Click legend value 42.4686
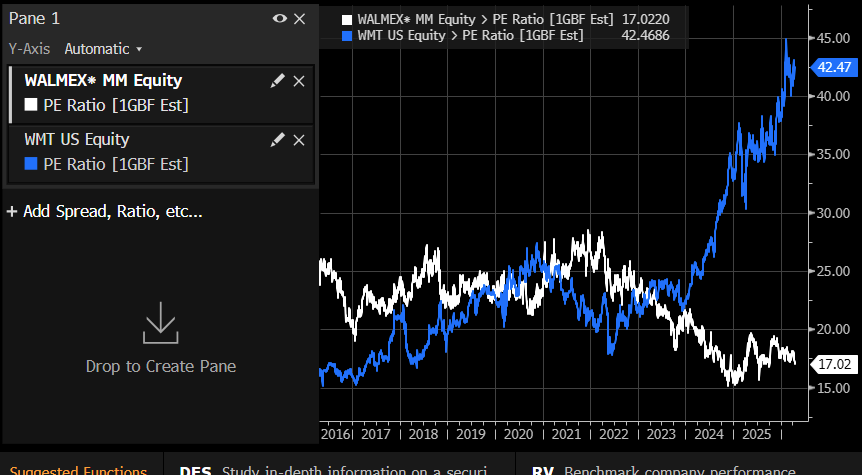 [x=646, y=35]
